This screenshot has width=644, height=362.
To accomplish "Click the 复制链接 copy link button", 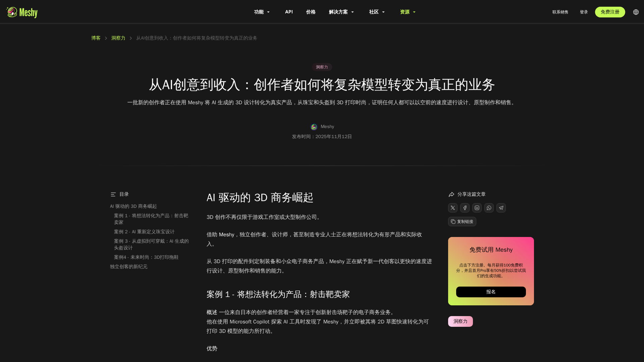I will (x=462, y=222).
